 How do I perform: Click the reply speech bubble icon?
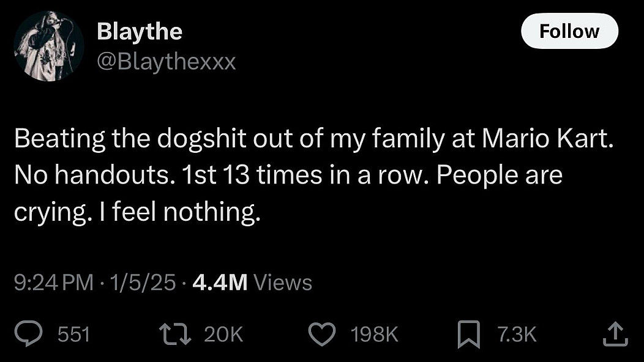click(x=28, y=334)
